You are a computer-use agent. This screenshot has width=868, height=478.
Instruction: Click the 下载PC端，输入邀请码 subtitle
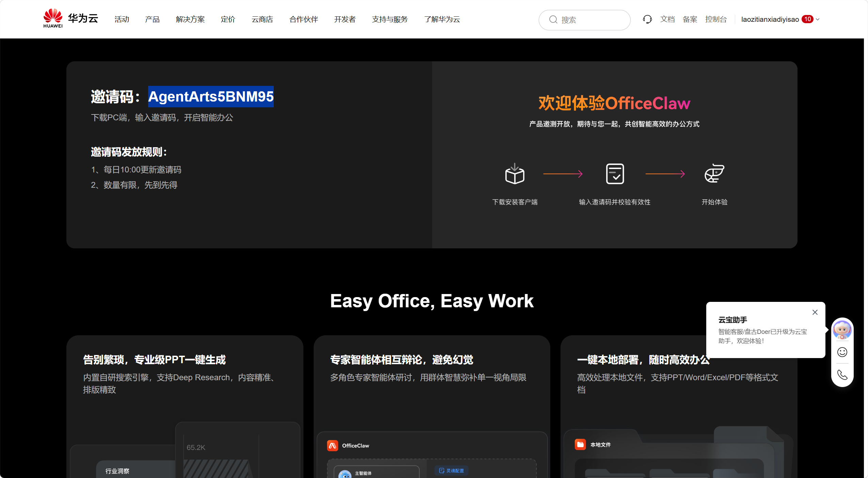(162, 118)
